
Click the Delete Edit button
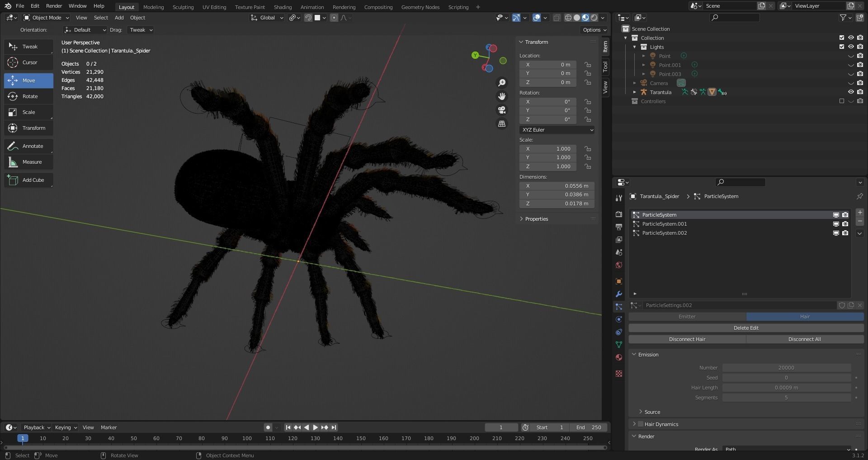[746, 328]
